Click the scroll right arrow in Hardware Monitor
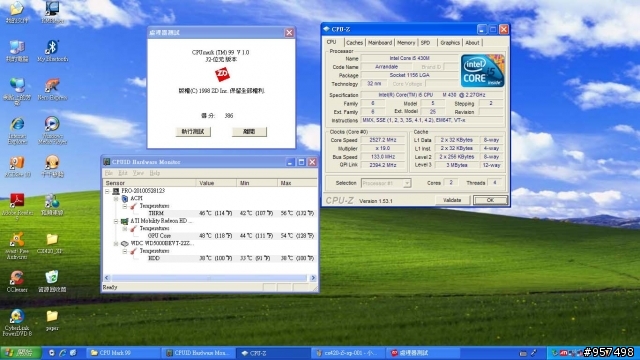 pos(313,278)
